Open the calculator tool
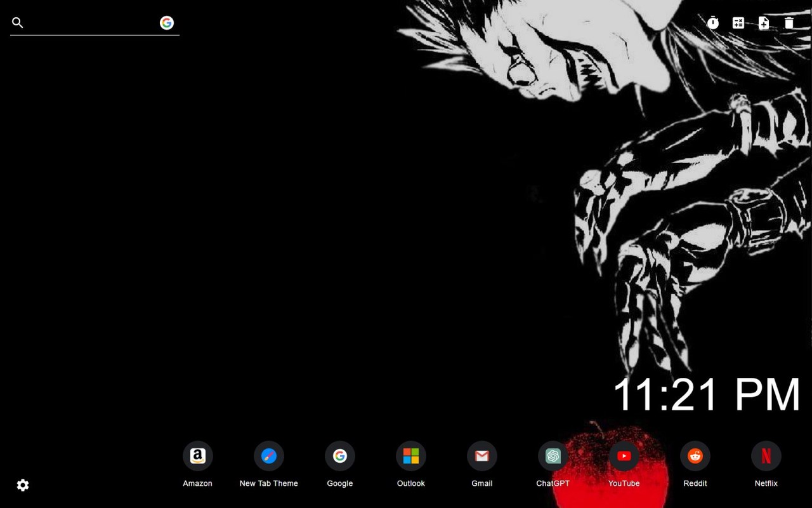The height and width of the screenshot is (508, 812). [x=738, y=23]
